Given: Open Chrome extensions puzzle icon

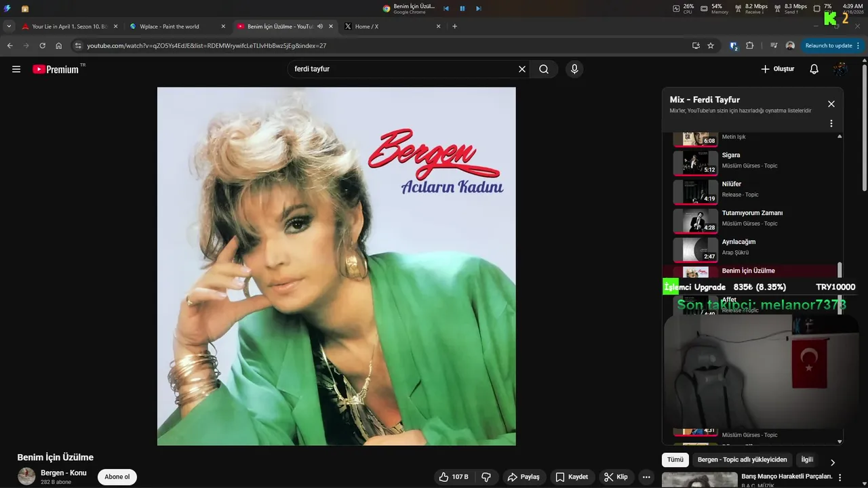Looking at the screenshot, I should tap(749, 45).
